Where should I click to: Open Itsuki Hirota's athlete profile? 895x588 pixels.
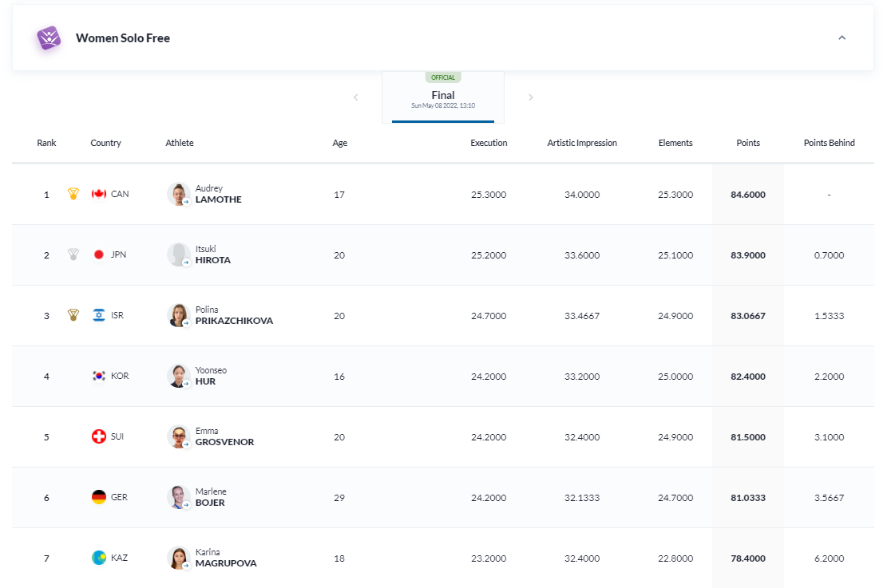[x=212, y=255]
